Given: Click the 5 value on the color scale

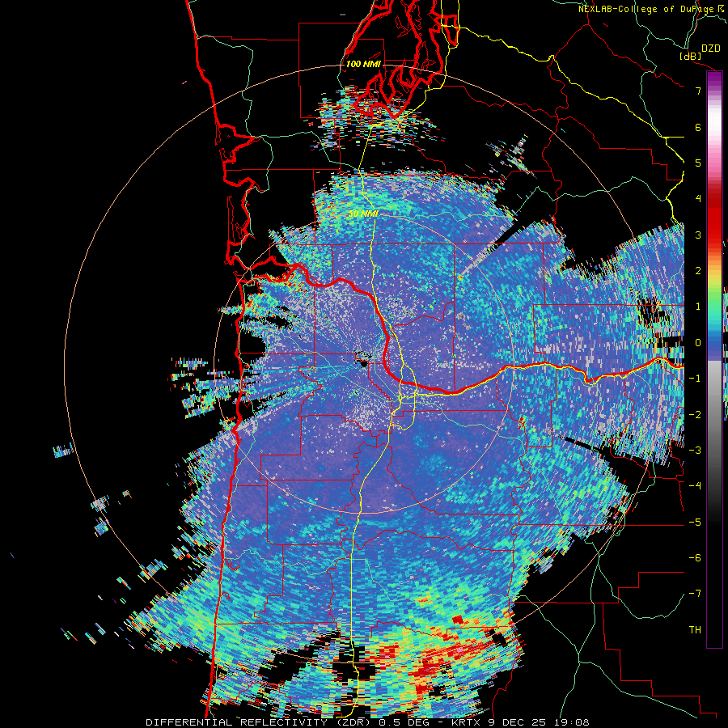Looking at the screenshot, I should 698,163.
